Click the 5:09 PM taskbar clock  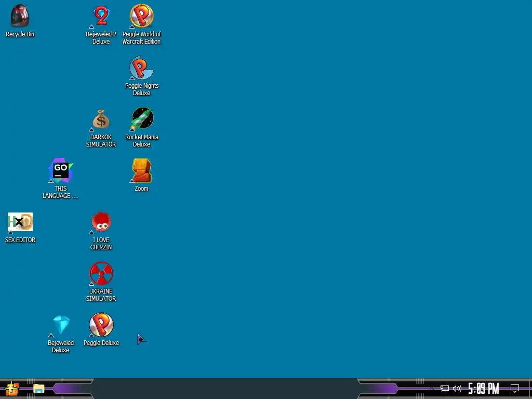point(484,389)
